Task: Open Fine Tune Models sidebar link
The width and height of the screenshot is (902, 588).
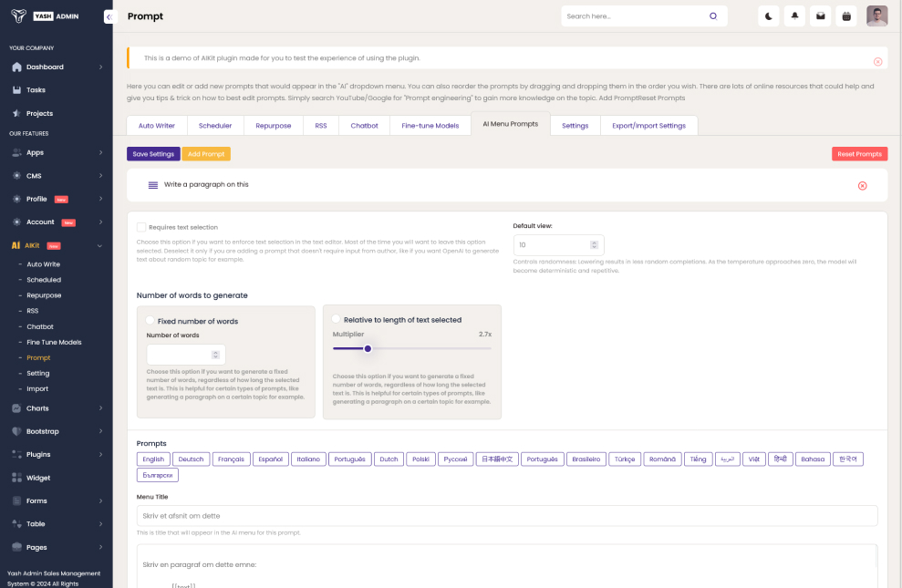Action: click(54, 342)
